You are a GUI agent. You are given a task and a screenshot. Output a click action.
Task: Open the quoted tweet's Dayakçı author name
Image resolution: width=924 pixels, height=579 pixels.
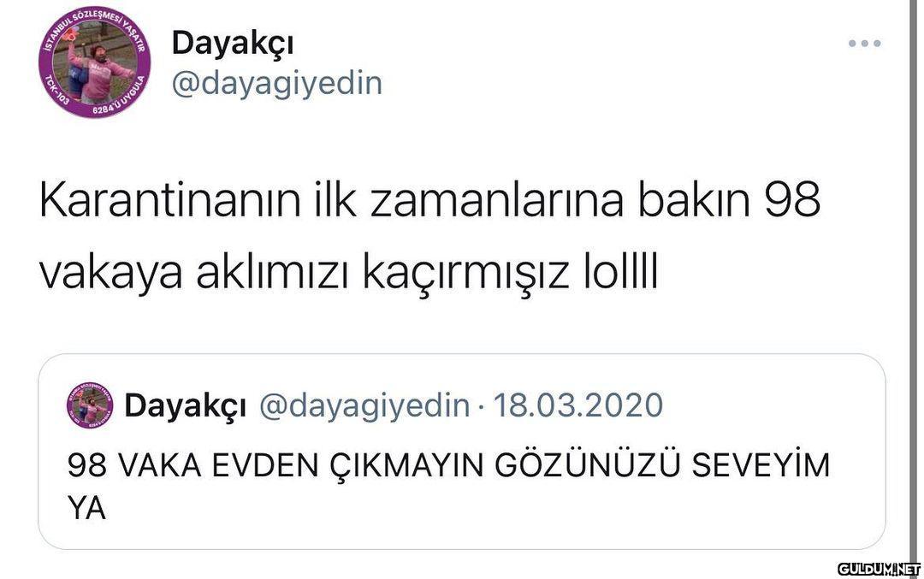tap(185, 406)
